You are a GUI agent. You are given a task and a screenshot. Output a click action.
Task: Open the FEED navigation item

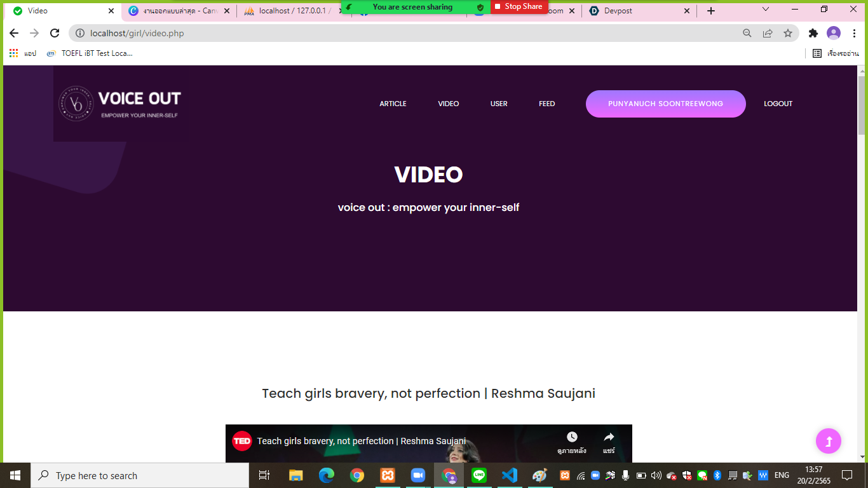tap(546, 104)
